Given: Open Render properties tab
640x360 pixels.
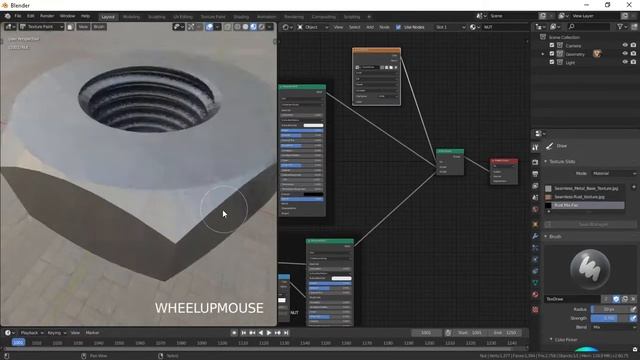Looking at the screenshot, I should click(536, 162).
